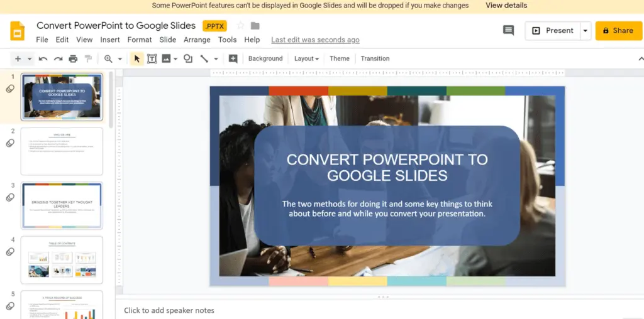Viewport: 644px width, 319px height.
Task: Open the Tools menu
Action: (x=227, y=40)
